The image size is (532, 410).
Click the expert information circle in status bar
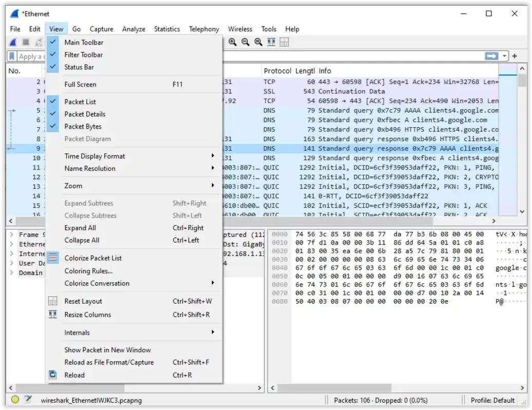click(x=15, y=400)
